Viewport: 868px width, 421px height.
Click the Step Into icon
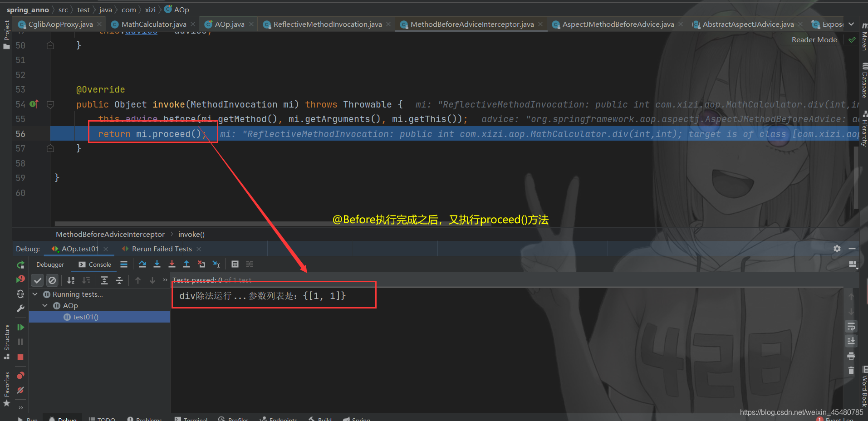coord(157,264)
